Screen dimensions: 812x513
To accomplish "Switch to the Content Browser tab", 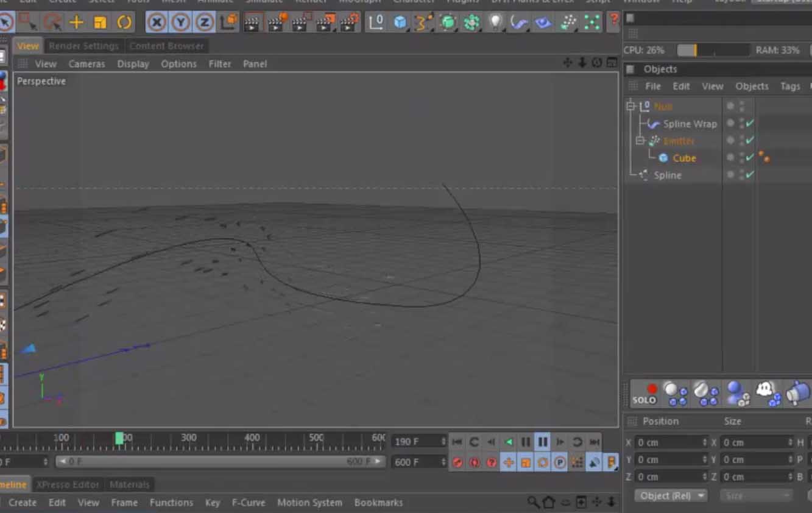I will click(166, 46).
